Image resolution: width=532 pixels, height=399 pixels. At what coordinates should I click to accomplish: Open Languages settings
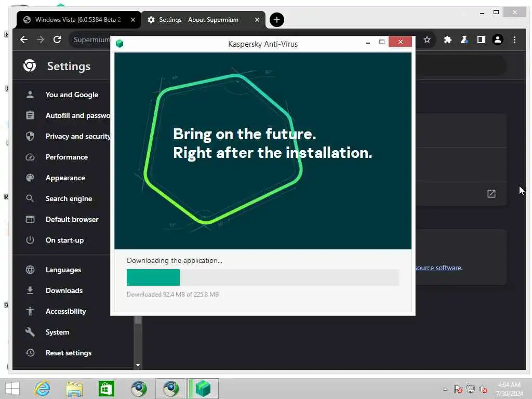(x=64, y=270)
